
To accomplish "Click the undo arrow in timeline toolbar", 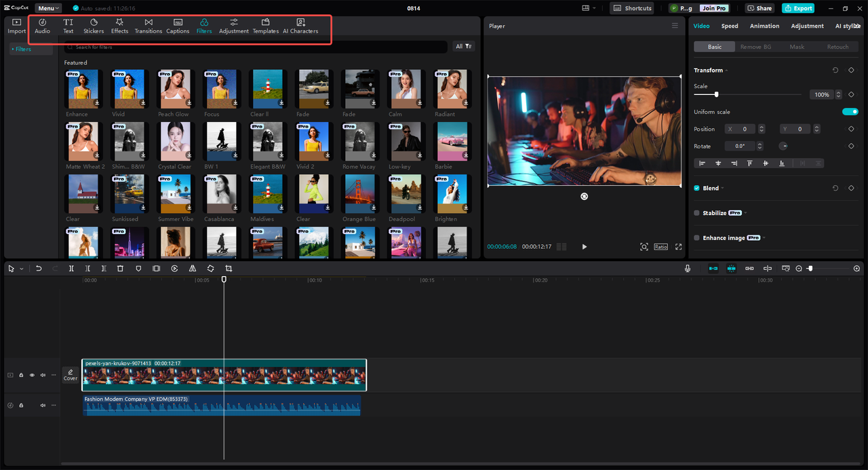I will coord(39,269).
